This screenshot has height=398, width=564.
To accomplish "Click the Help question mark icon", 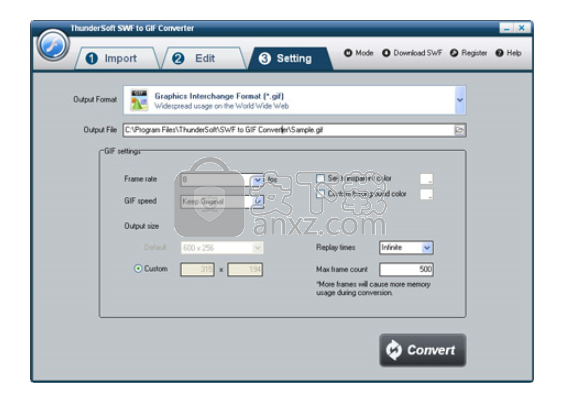I will click(x=499, y=53).
